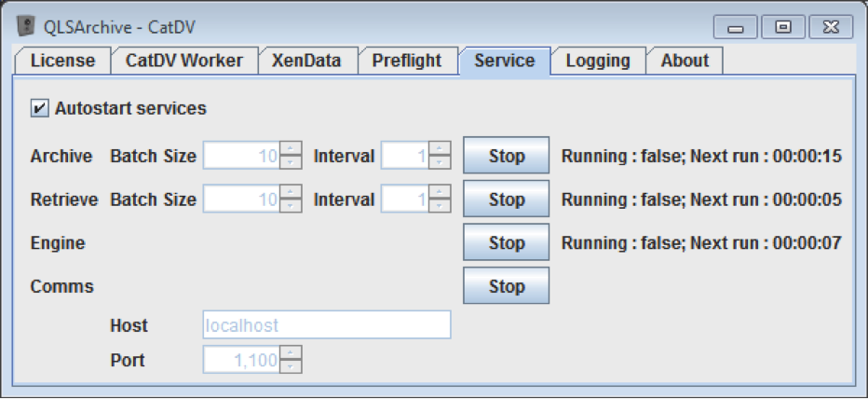
Task: Increase the Archive Batch Size spinner
Action: coord(292,149)
